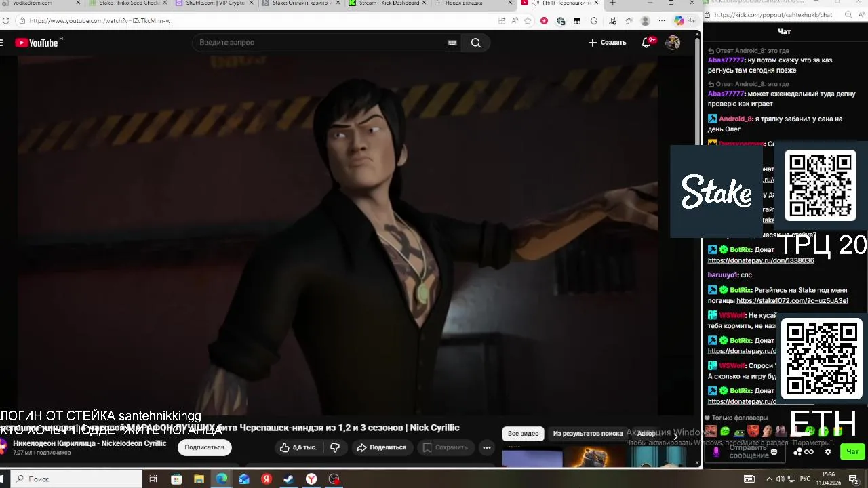Click the Создать create button
Viewport: 868px width, 488px height.
click(607, 43)
